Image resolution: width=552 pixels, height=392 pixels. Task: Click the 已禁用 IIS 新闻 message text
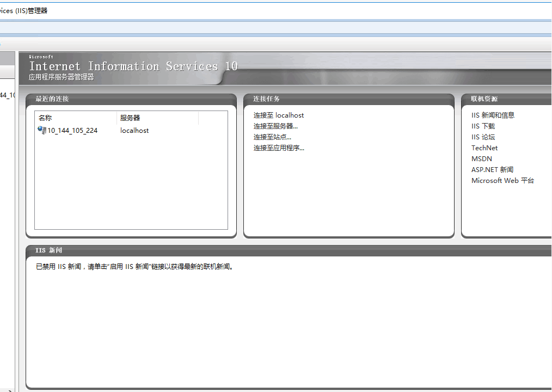click(134, 267)
